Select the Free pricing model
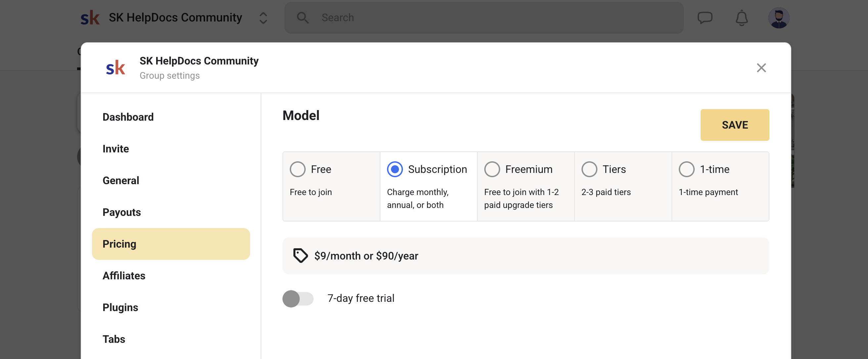Image resolution: width=868 pixels, height=359 pixels. (x=297, y=169)
